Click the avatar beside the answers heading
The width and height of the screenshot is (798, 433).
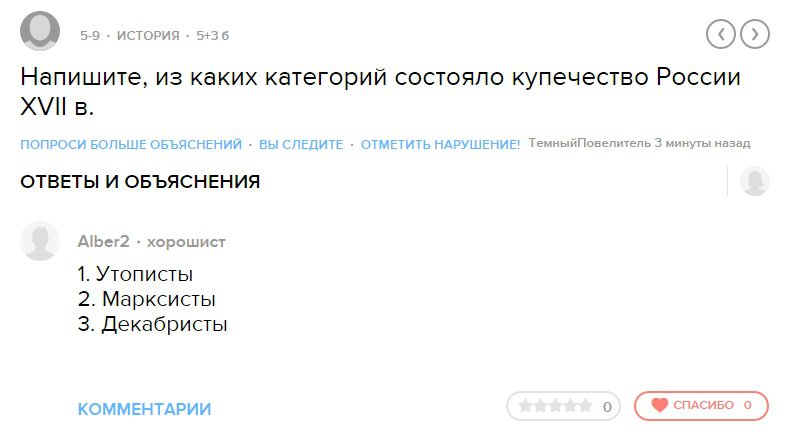(x=754, y=181)
